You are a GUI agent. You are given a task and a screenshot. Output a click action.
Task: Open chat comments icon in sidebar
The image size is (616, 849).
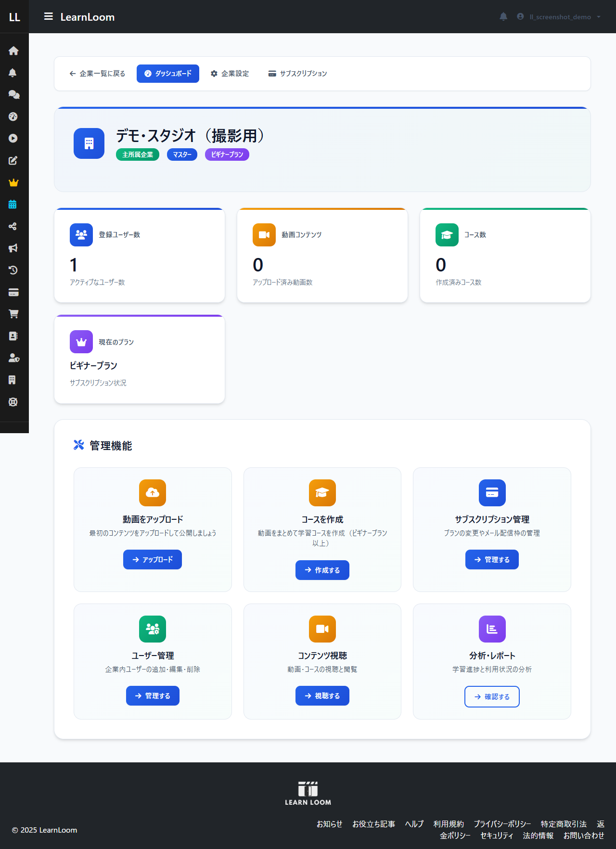coord(13,94)
